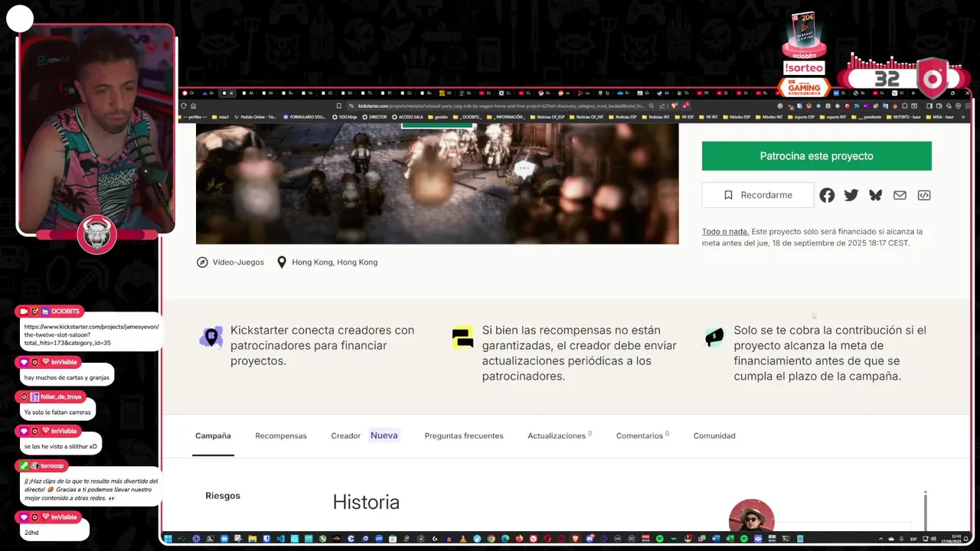The width and height of the screenshot is (980, 551).
Task: Open the embed code icon
Action: click(924, 195)
